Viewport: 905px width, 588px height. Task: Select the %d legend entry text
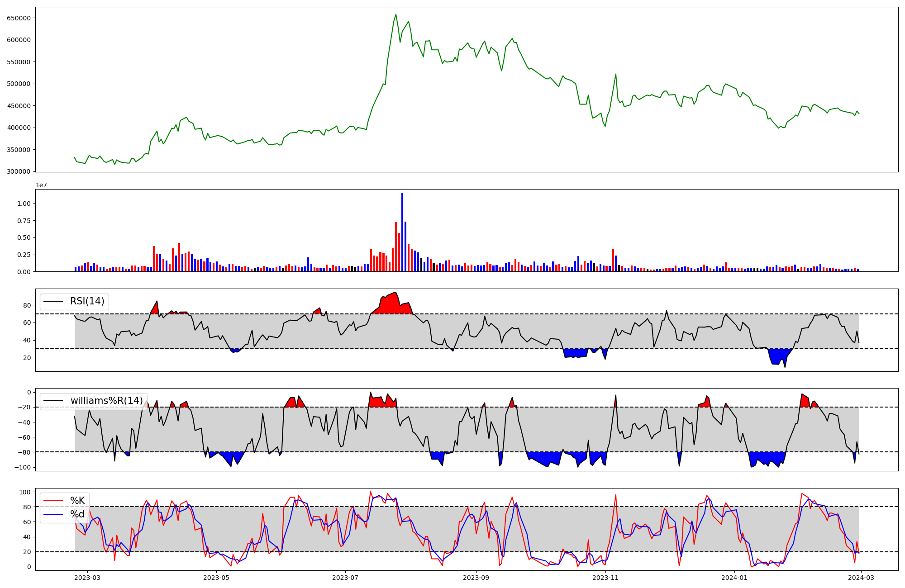point(77,514)
